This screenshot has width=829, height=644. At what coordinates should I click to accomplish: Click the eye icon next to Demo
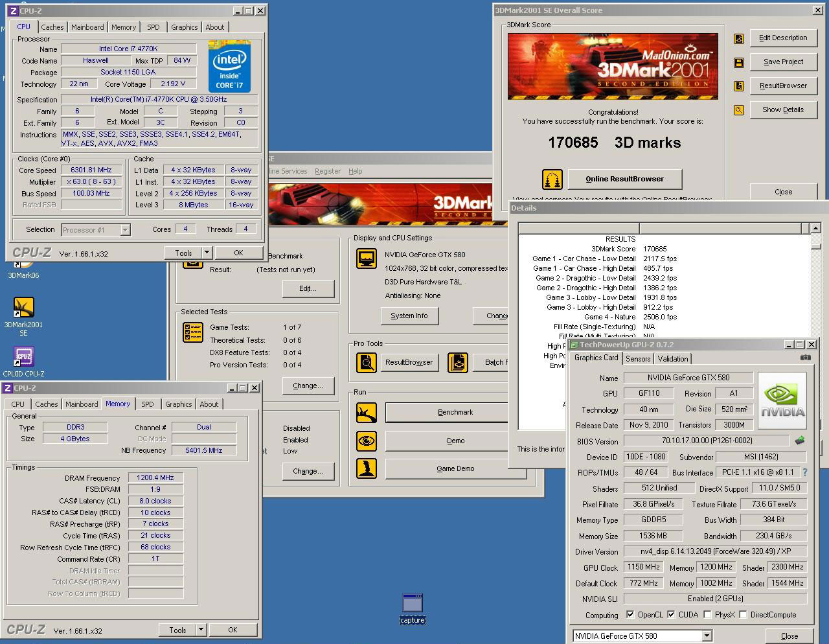point(367,441)
